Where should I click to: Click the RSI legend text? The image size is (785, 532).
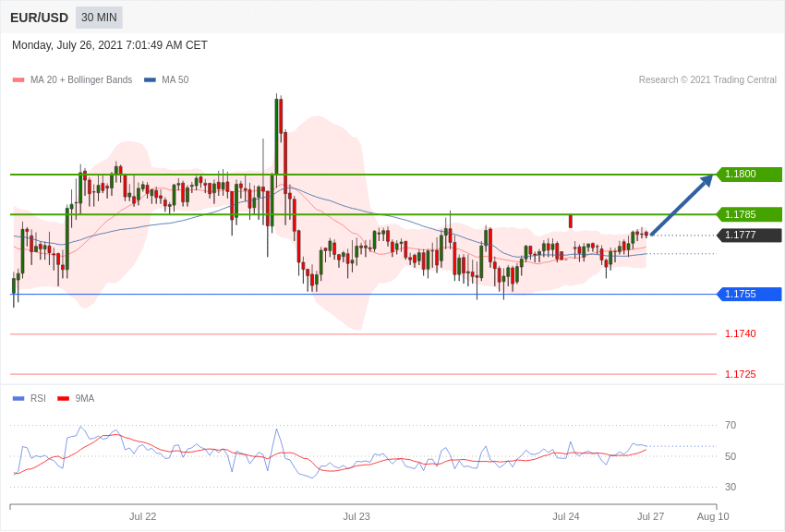click(38, 398)
